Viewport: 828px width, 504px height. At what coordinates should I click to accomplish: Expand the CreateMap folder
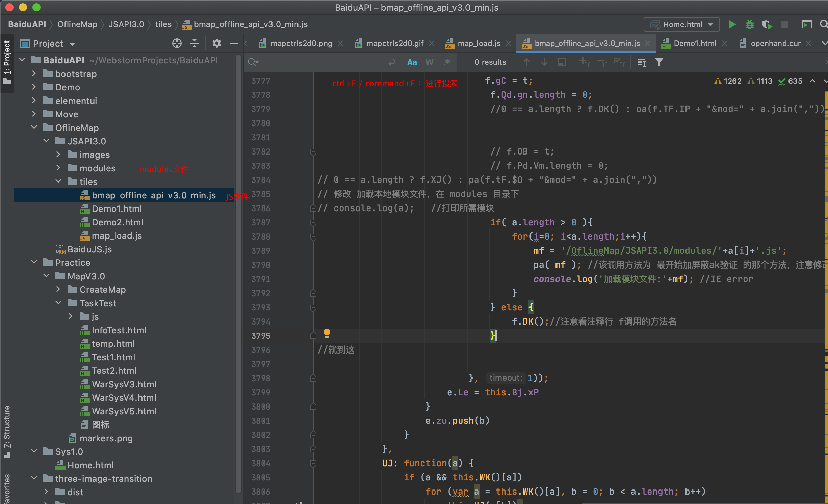tap(58, 289)
